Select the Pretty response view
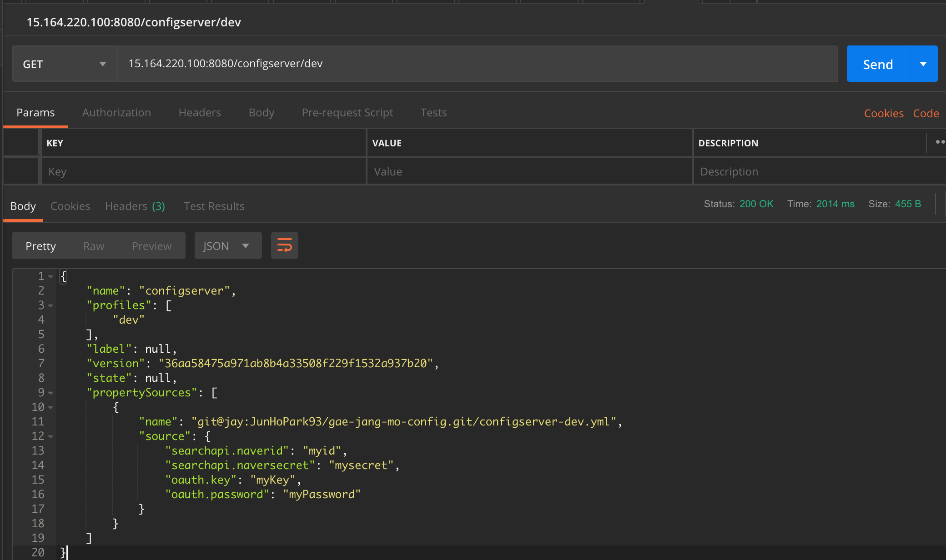Image resolution: width=946 pixels, height=560 pixels. tap(40, 246)
